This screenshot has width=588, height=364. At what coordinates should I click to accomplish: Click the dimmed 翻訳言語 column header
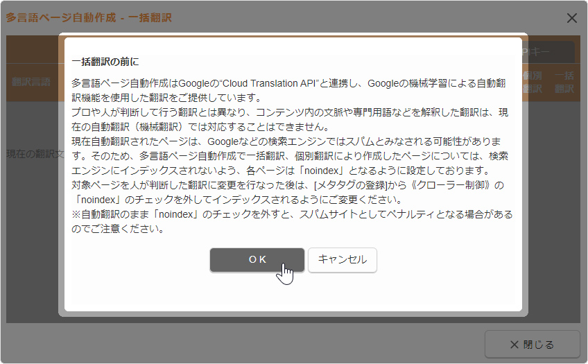tap(31, 82)
